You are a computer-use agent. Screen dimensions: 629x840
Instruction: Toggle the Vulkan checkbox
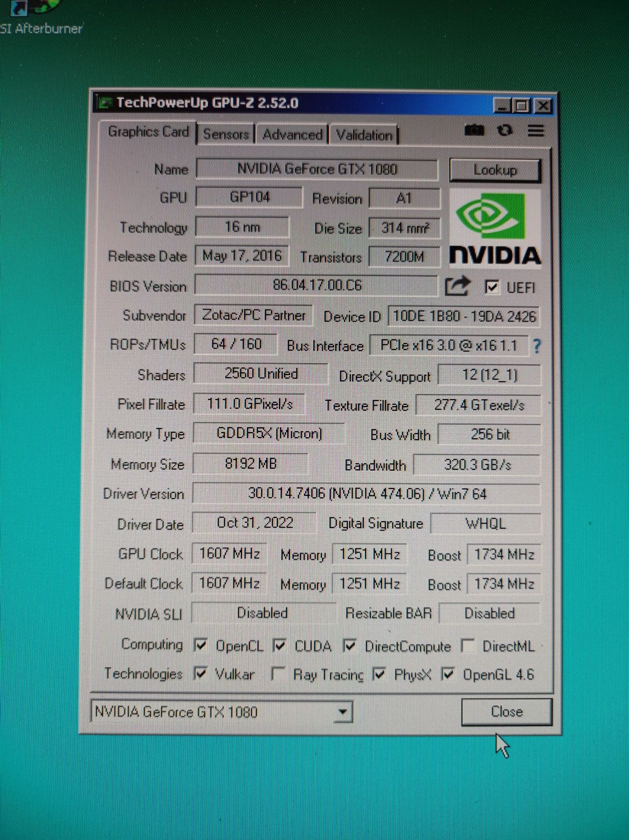pyautogui.click(x=200, y=673)
